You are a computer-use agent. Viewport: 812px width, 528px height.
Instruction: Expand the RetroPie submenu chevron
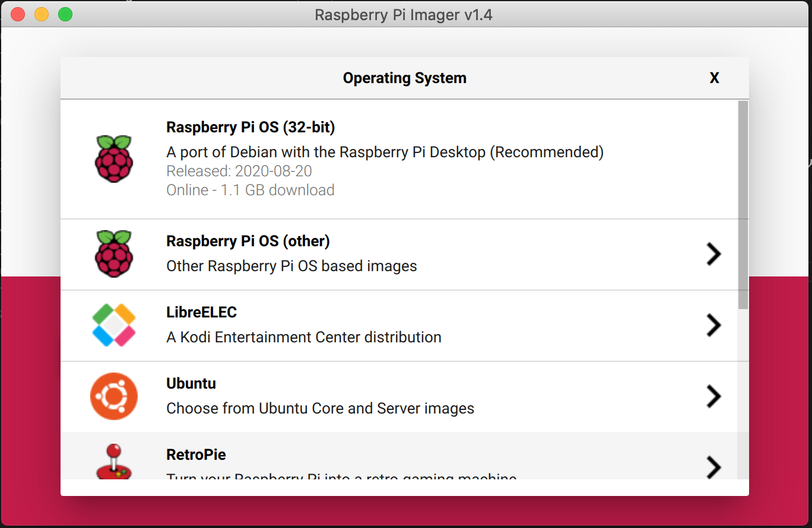713,467
